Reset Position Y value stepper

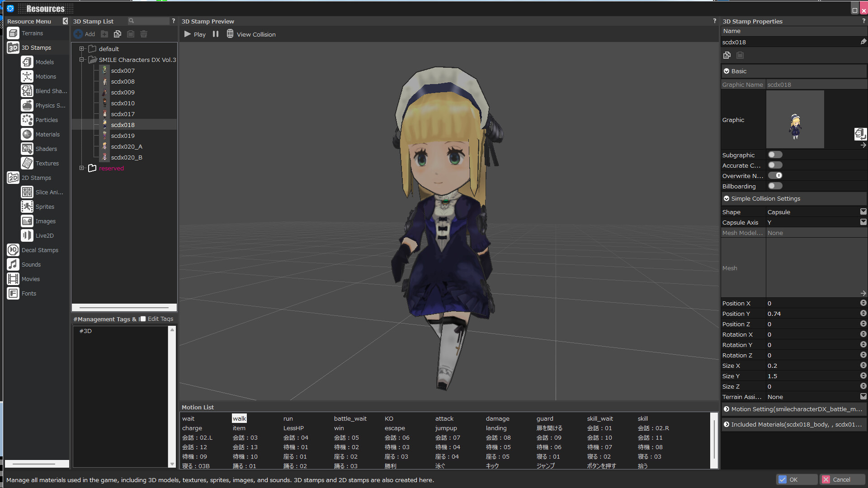pos(863,313)
